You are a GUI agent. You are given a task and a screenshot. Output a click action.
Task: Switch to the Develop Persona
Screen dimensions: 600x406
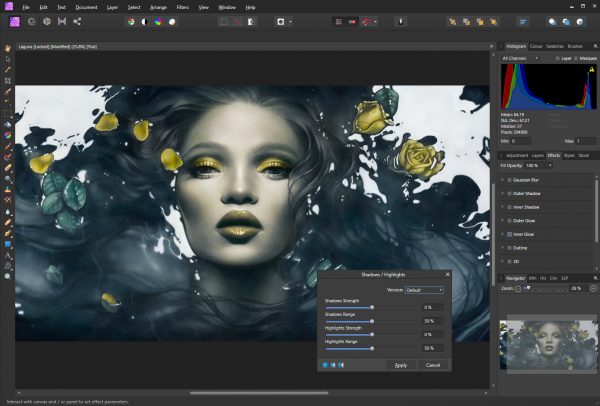coord(47,21)
